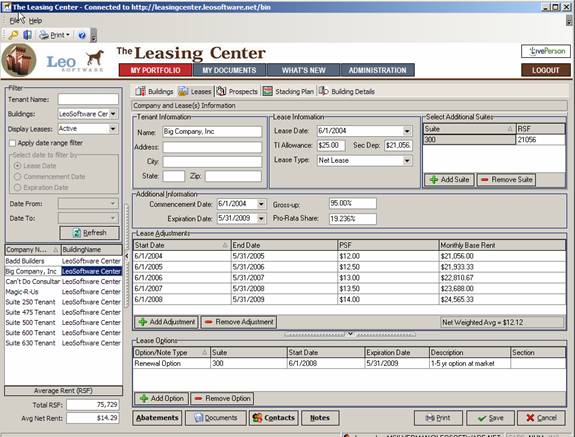Save the lease with Save button
Viewport: 575px width, 437px height.
click(x=491, y=418)
